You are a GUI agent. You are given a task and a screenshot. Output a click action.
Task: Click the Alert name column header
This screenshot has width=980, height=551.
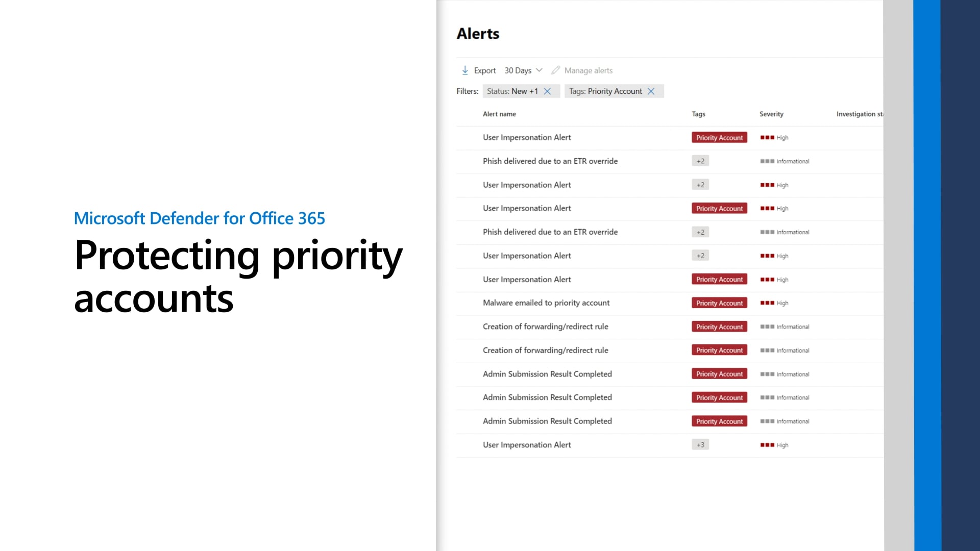click(499, 114)
